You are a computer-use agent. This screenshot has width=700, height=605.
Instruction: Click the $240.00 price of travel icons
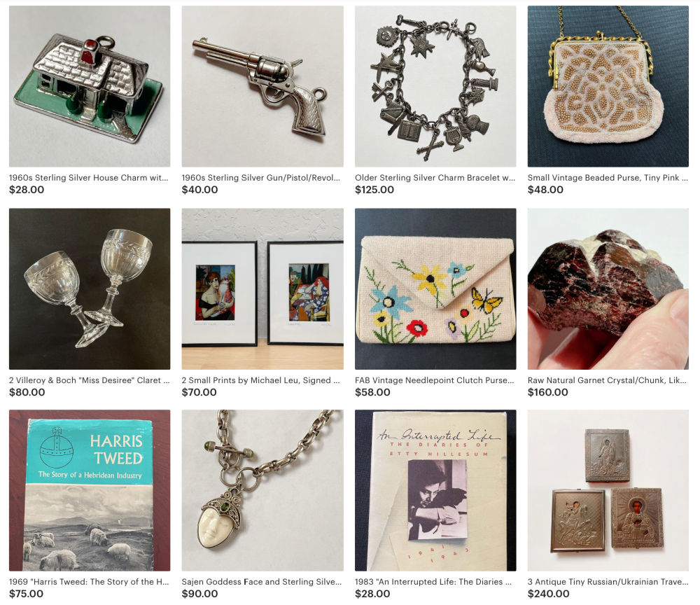[548, 594]
